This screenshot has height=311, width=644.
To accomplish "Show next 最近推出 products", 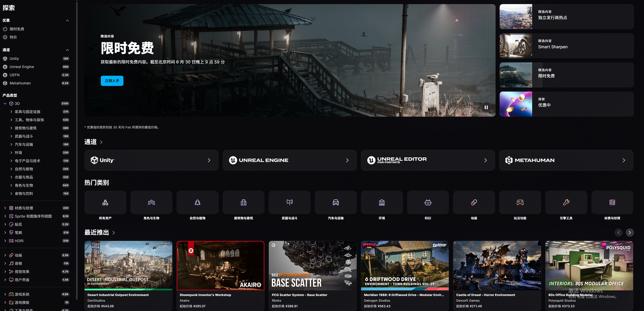I will pyautogui.click(x=630, y=233).
